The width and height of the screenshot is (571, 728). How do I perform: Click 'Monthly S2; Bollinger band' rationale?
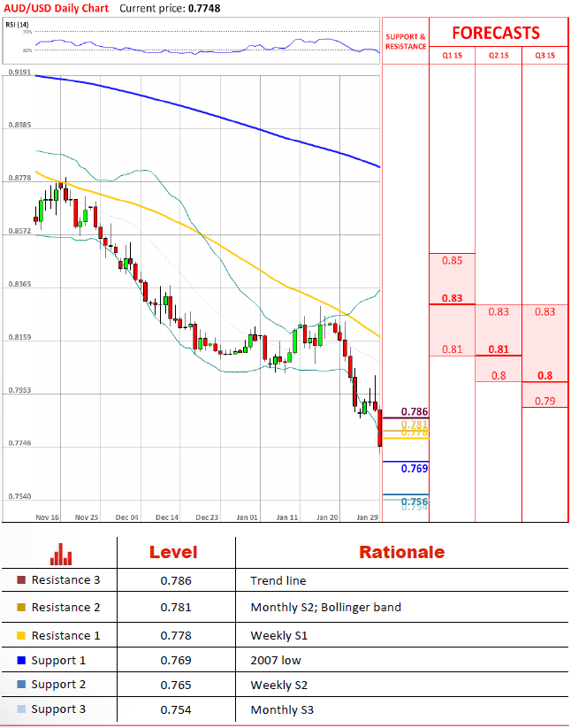point(325,608)
